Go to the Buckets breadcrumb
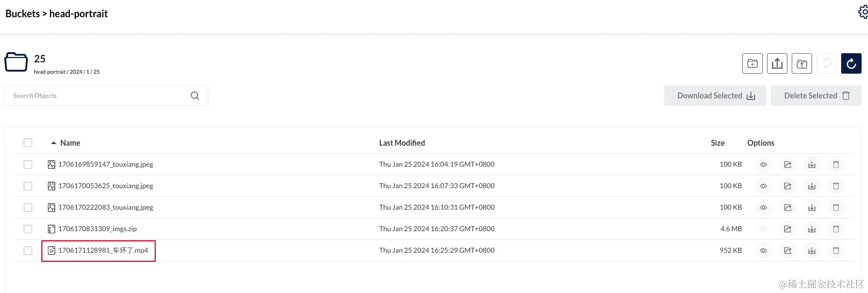This screenshot has width=868, height=293. [x=23, y=13]
